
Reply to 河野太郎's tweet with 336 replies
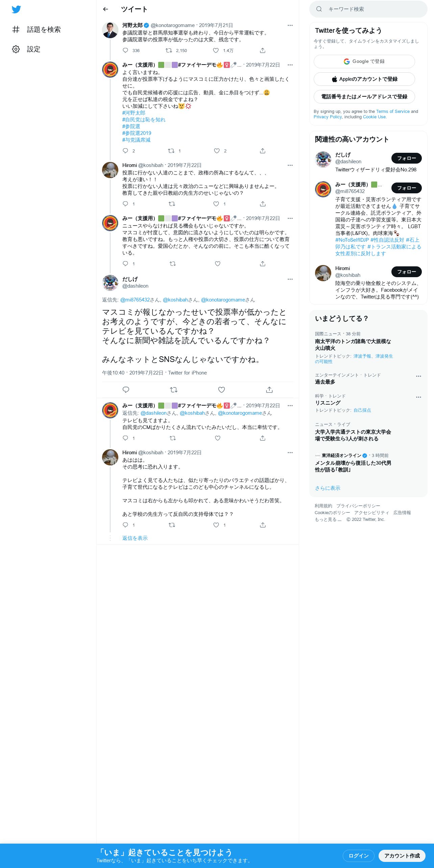(x=125, y=50)
